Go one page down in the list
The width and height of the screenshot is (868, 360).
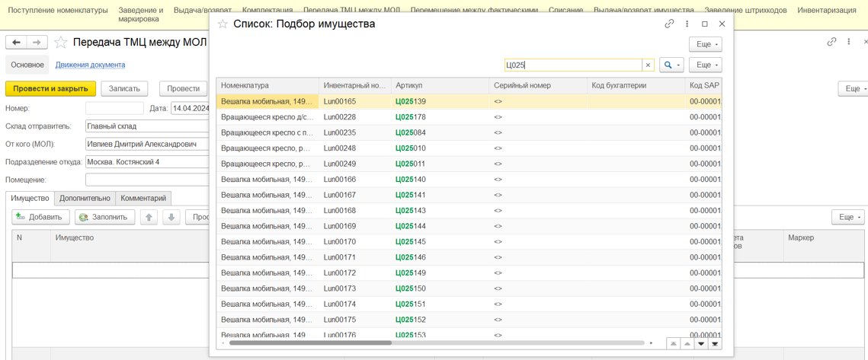tap(701, 343)
